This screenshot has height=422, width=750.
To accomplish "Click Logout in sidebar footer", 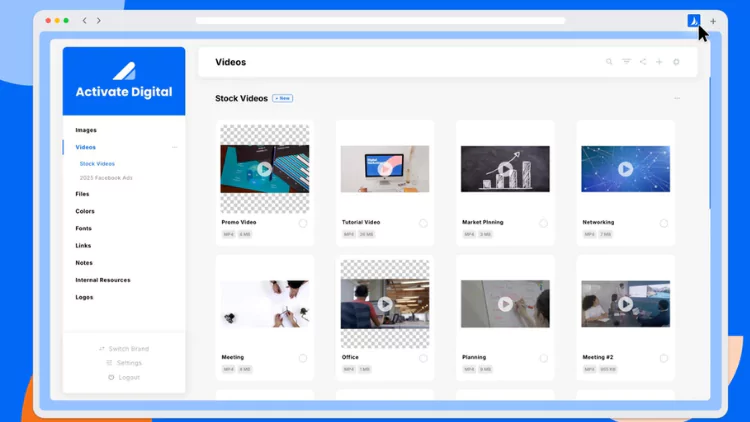I will tap(124, 378).
